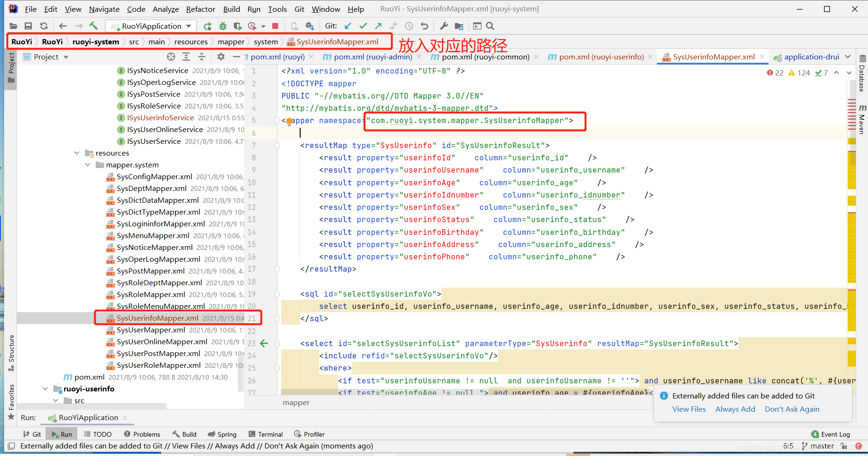Click the View Files link in notification
The width and height of the screenshot is (868, 456).
pyautogui.click(x=689, y=409)
